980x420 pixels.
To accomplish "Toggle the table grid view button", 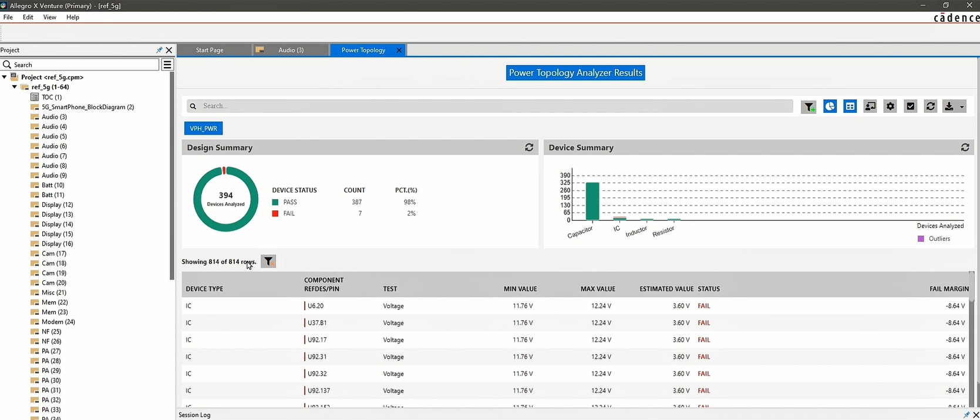I will 850,106.
